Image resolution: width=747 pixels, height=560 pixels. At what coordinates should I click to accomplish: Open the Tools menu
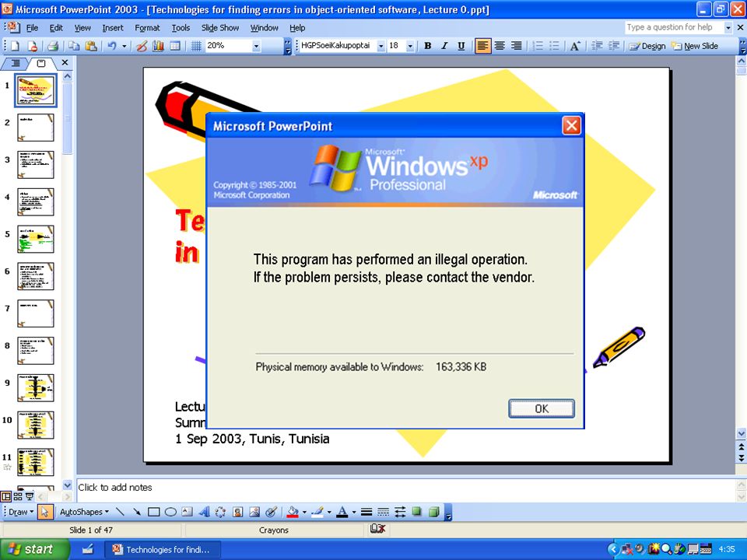click(181, 28)
